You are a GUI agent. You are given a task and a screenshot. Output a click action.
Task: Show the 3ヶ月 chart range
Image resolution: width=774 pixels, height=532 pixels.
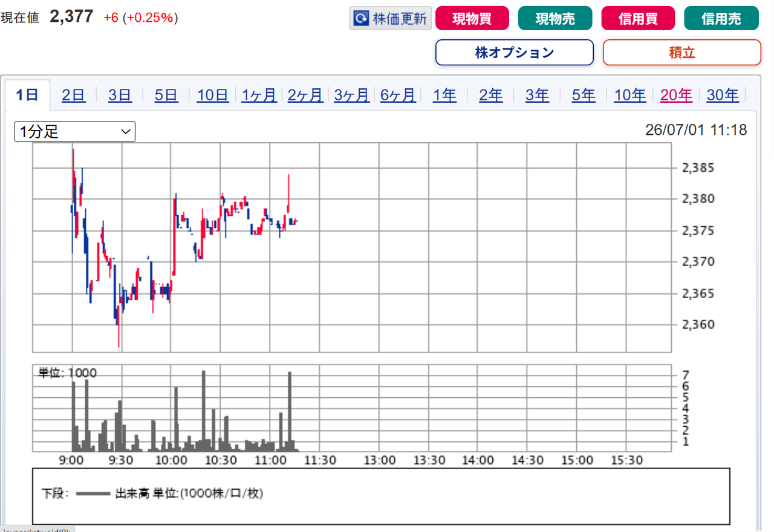[352, 95]
